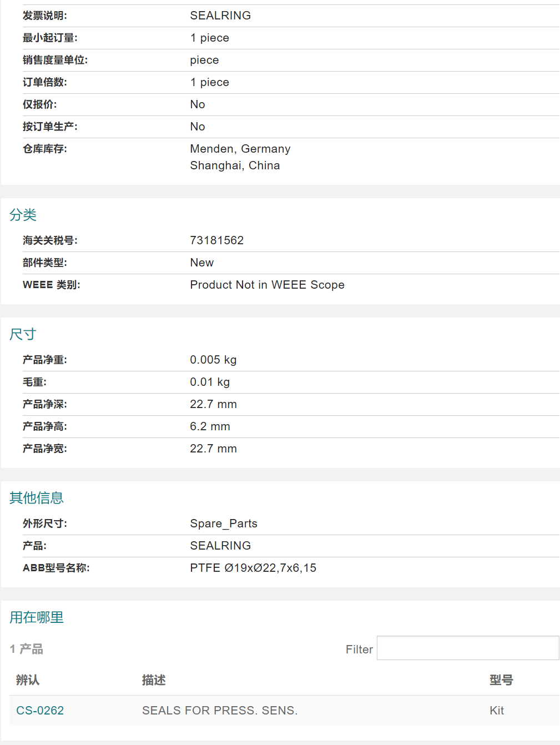The width and height of the screenshot is (560, 745).
Task: Click the 0.005 kg net weight value
Action: pyautogui.click(x=213, y=360)
